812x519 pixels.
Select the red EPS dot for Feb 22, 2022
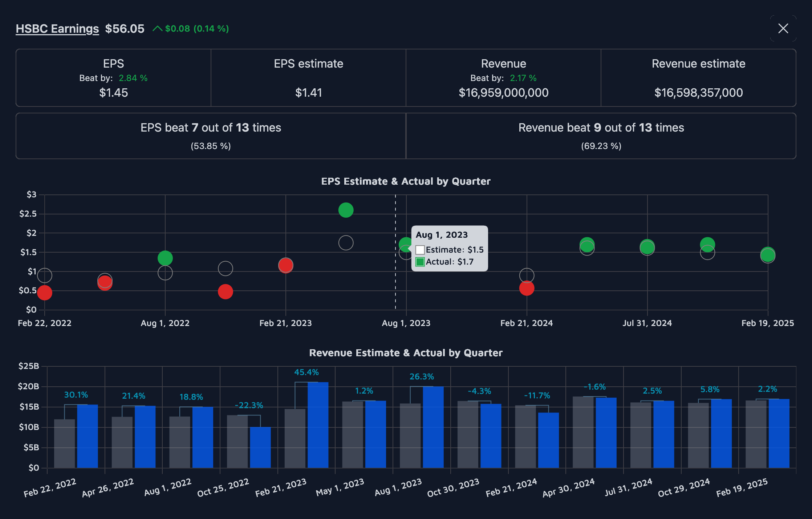pos(45,293)
